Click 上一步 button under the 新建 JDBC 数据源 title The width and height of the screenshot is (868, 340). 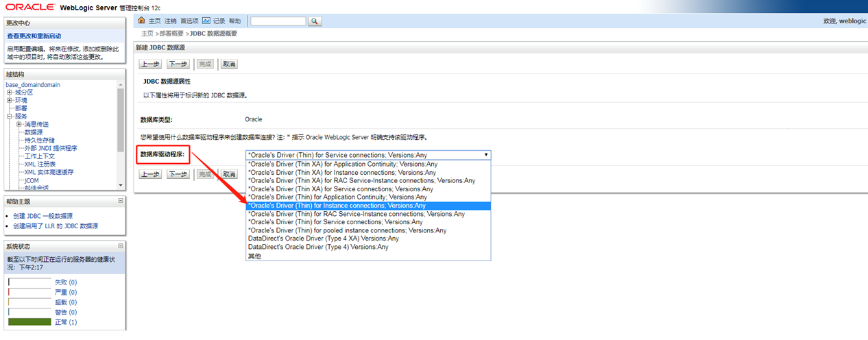point(151,64)
